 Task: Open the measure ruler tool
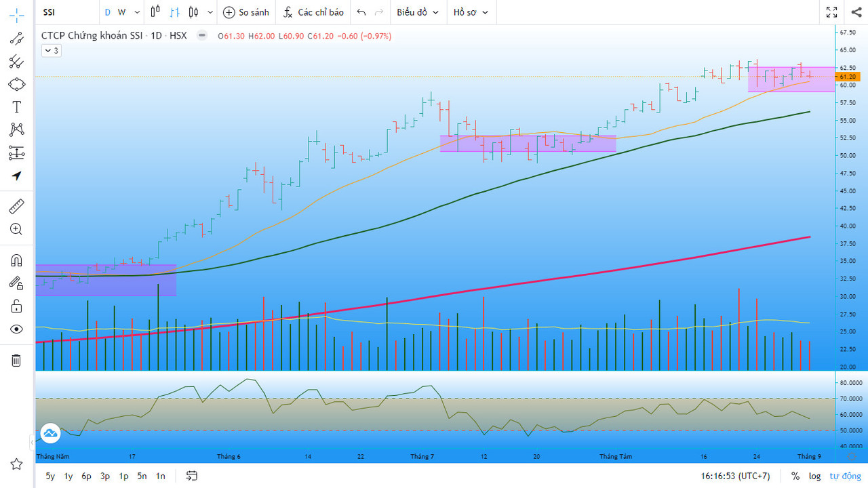coord(16,207)
